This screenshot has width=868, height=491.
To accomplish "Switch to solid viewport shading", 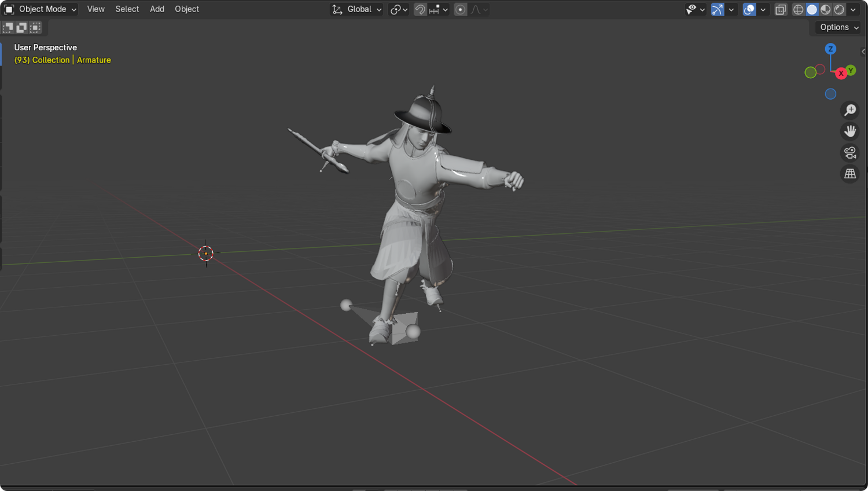I will click(812, 9).
